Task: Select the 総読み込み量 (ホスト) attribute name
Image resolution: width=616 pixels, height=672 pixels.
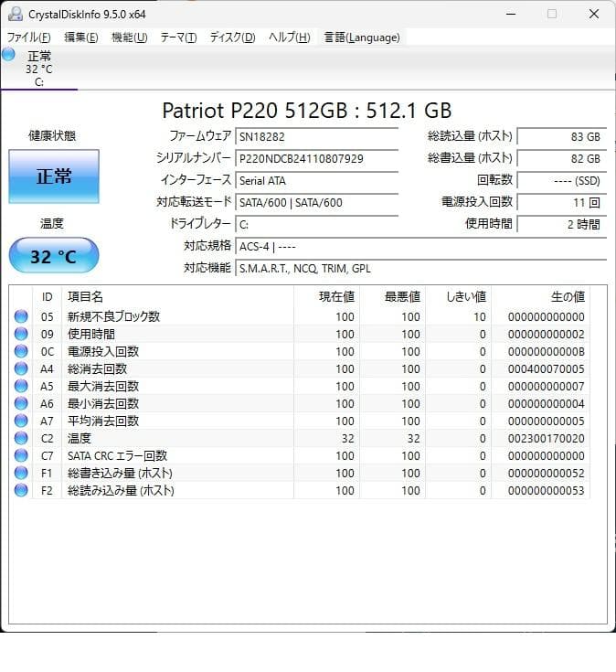Action: coord(121,490)
